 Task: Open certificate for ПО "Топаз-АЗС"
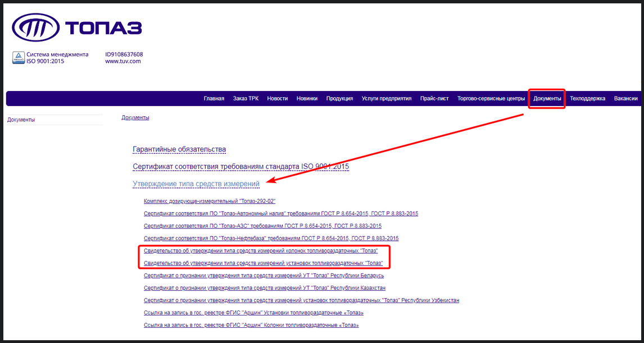(263, 226)
